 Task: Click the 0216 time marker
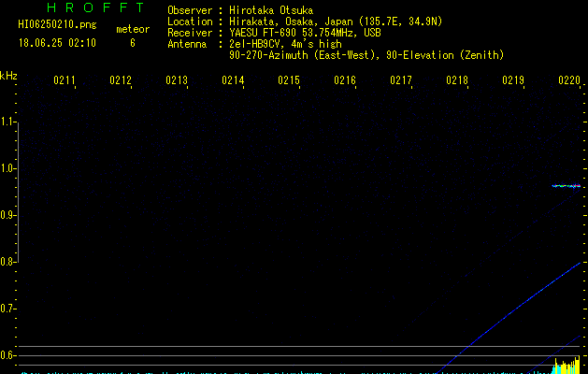point(345,80)
